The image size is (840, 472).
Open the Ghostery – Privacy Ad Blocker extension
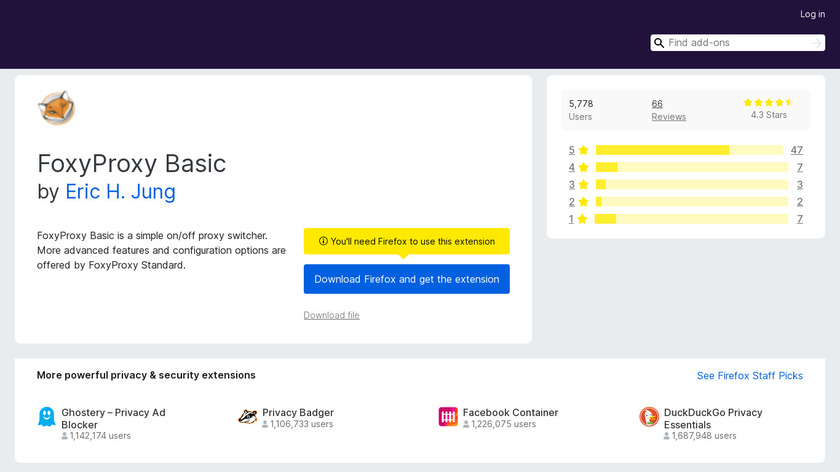tap(113, 418)
